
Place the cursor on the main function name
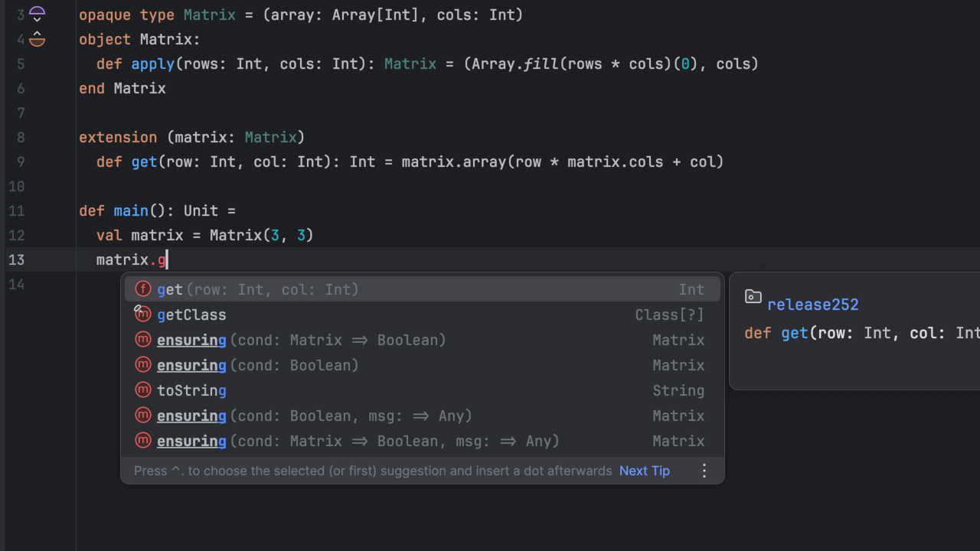point(131,210)
